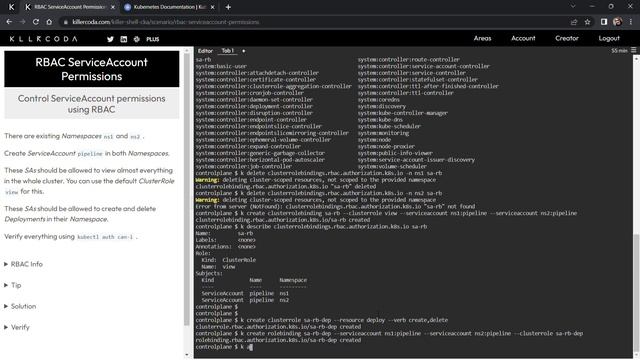The image size is (640, 360).
Task: Click the first yellow 'Warning:' text in terminal
Action: tap(207, 180)
